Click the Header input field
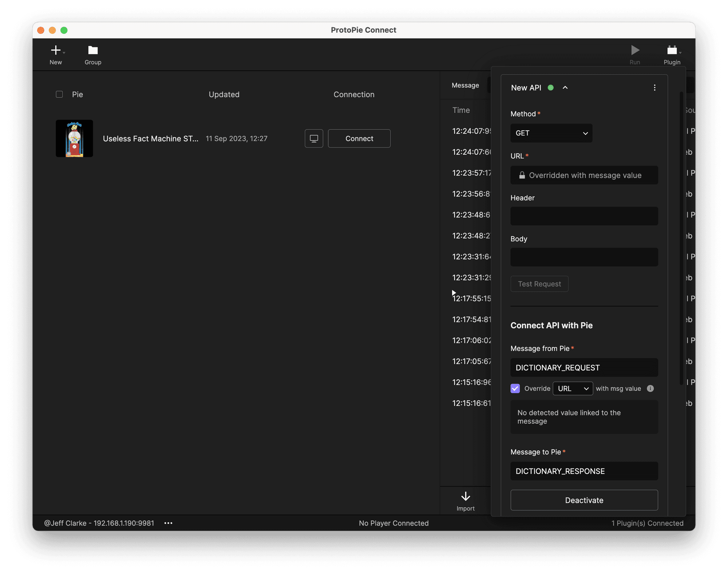Screen dimensions: 728x574 [x=584, y=216]
